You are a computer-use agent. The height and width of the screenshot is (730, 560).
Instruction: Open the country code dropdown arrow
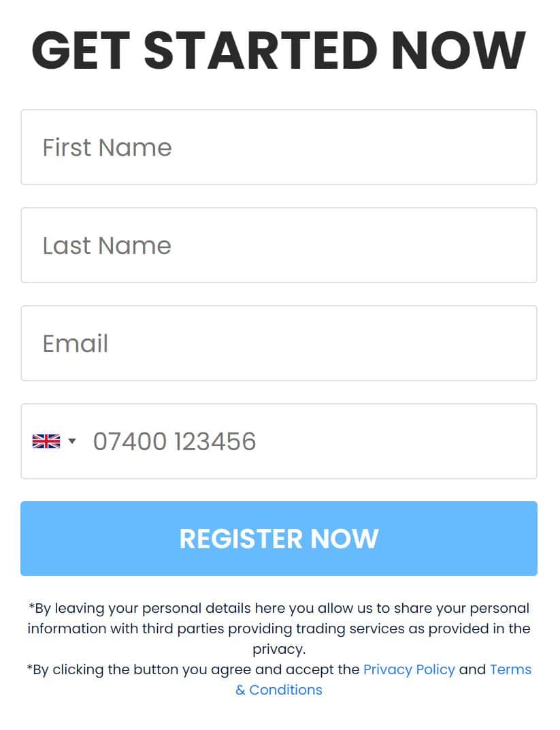72,441
